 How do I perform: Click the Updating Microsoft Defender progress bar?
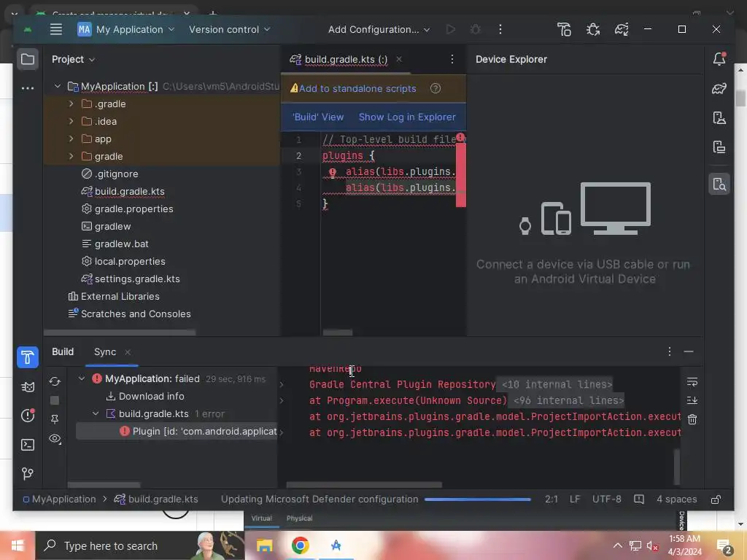(477, 499)
